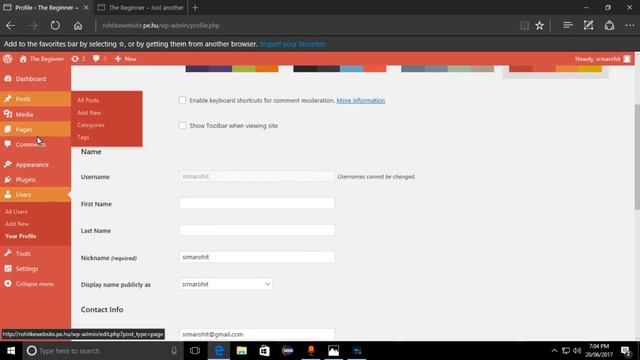Screen dimensions: 640x360
Task: Click the updates icon in admin bar
Action: pyautogui.click(x=75, y=59)
